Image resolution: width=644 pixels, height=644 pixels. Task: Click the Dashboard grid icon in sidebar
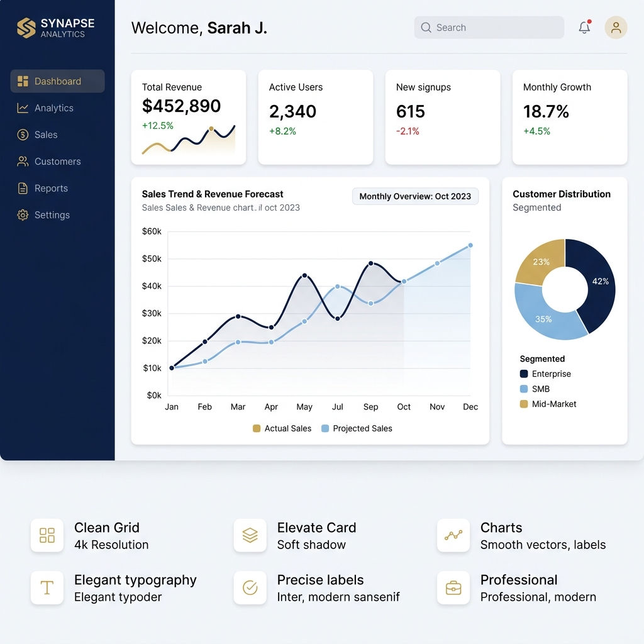pyautogui.click(x=23, y=81)
